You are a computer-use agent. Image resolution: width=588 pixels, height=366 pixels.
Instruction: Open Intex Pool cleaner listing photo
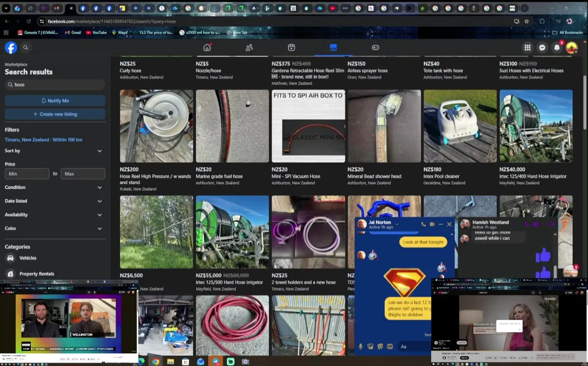click(x=460, y=126)
